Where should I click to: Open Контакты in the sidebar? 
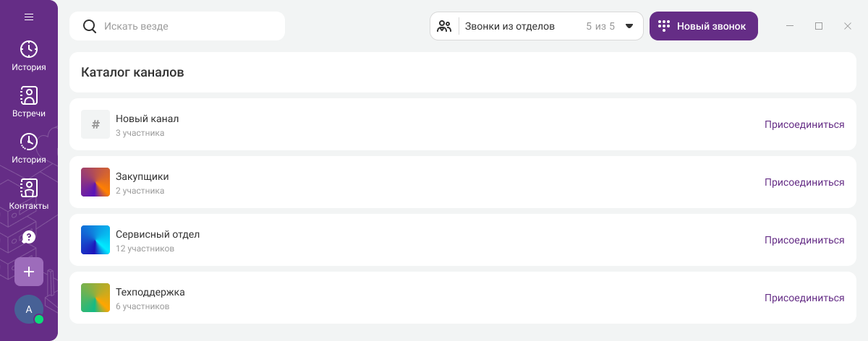point(29,194)
